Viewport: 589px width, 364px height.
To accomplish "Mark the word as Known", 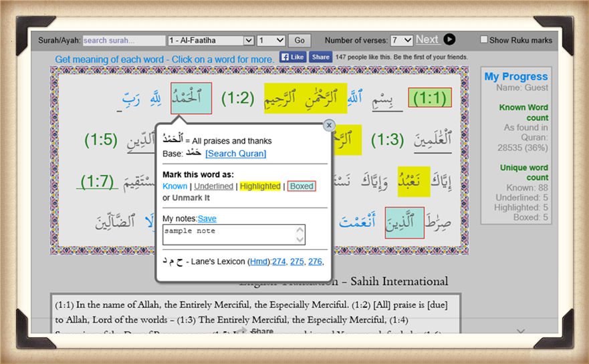I will pyautogui.click(x=174, y=186).
